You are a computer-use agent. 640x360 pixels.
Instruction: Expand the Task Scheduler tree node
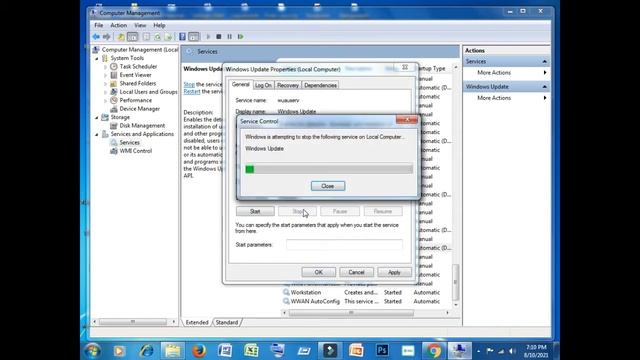pos(105,67)
